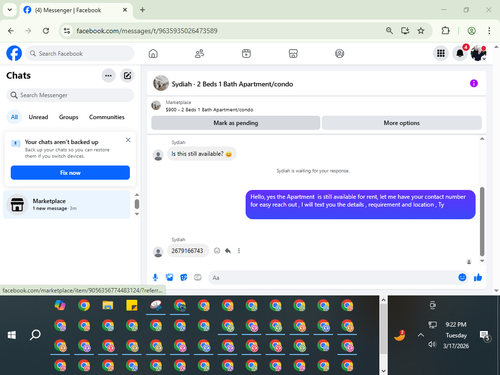Send a thumbs-up like
Viewport: 500px width, 375px height.
point(478,277)
